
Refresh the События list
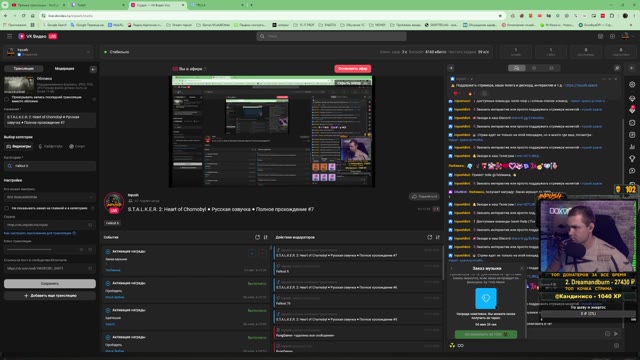point(257,237)
